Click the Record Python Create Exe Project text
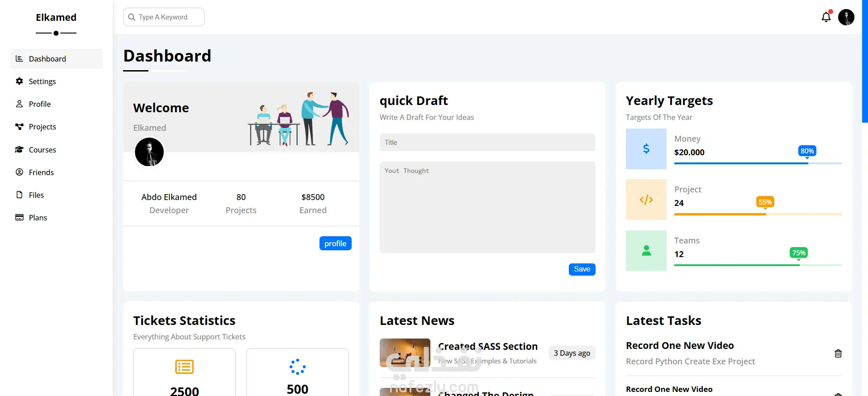The image size is (868, 396). pos(690,361)
